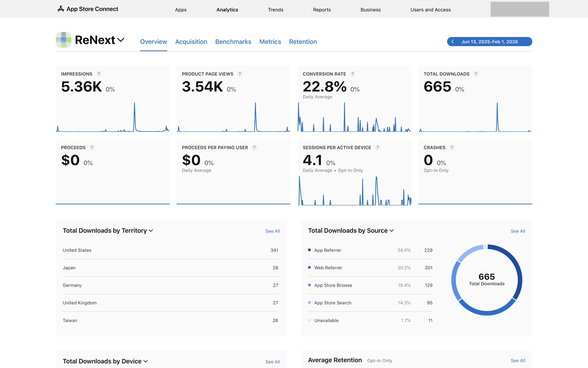This screenshot has height=368, width=588.
Task: Click the App Store Browse source label
Action: pos(333,285)
